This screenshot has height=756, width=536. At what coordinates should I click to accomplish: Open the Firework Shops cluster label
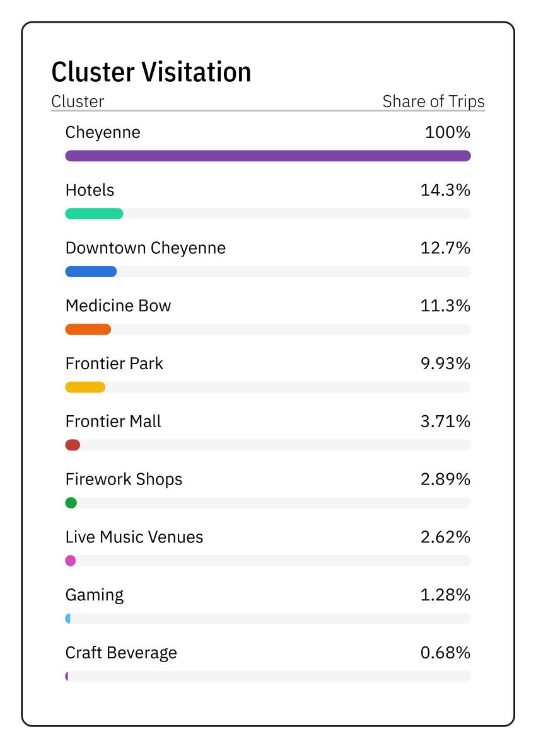(124, 479)
